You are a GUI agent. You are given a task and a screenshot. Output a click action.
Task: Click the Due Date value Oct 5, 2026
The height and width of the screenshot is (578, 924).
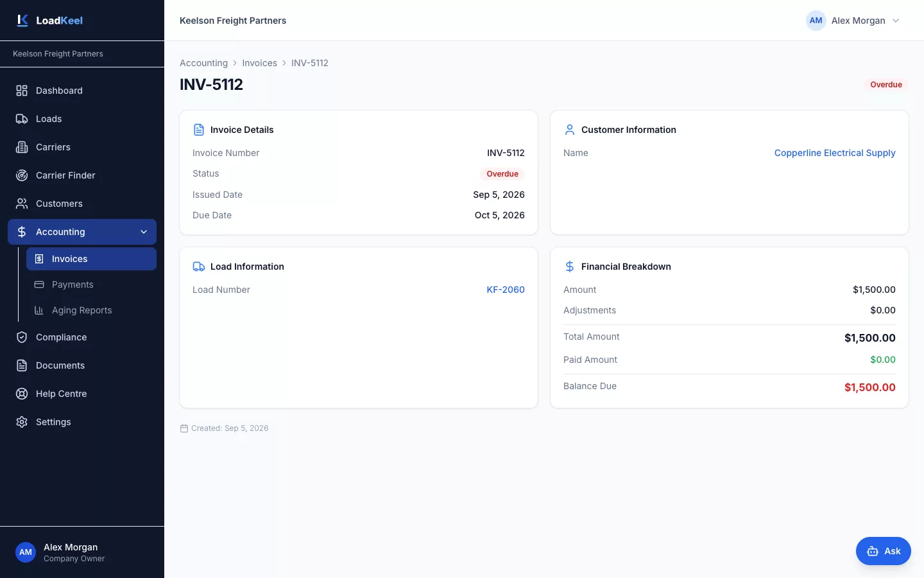click(500, 215)
